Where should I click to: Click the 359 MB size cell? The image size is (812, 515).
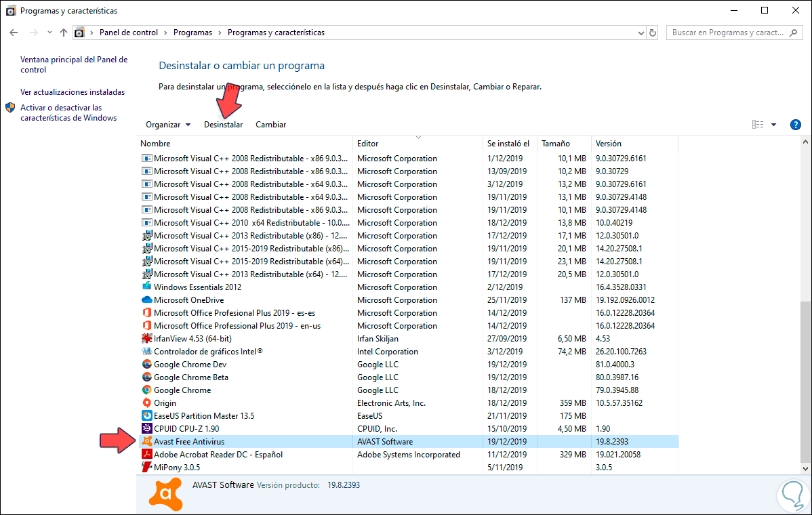(x=573, y=403)
